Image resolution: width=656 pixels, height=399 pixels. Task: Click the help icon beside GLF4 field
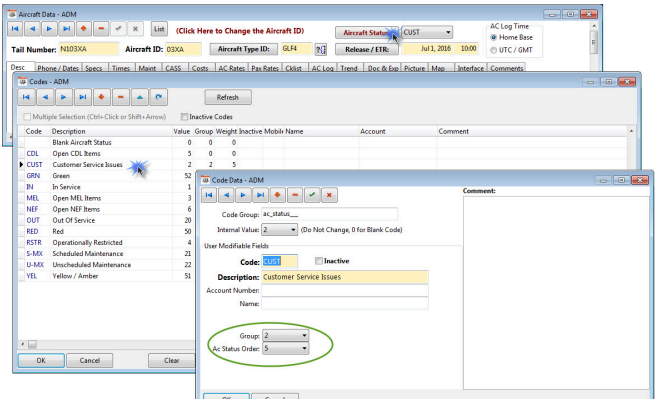(320, 49)
